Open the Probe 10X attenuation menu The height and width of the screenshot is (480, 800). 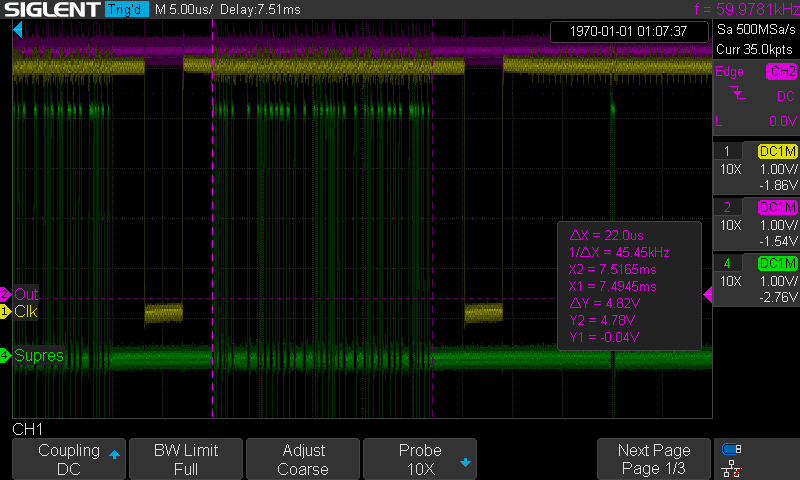coord(420,459)
